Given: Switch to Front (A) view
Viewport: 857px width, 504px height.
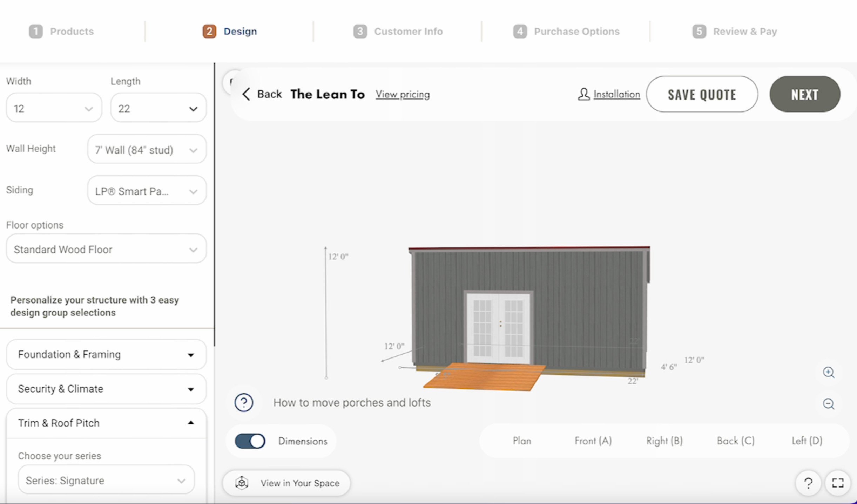Looking at the screenshot, I should [593, 441].
